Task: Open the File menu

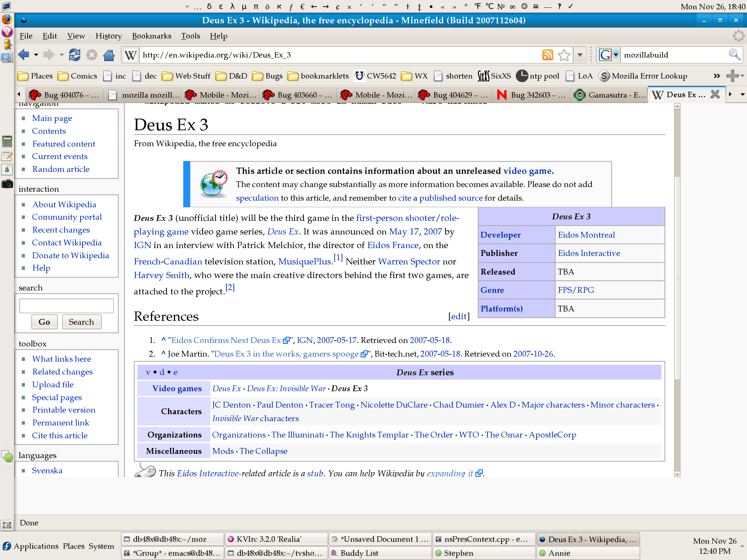Action: pos(26,36)
